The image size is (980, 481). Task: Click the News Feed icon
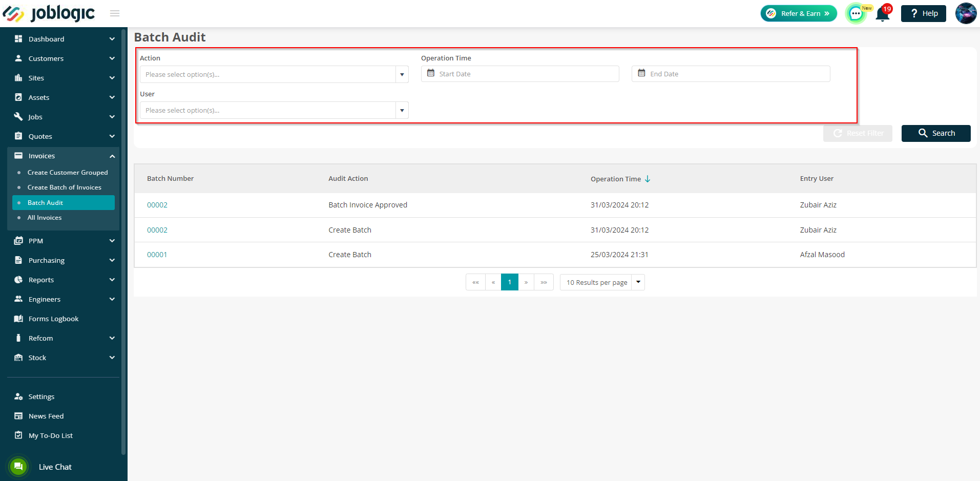[x=18, y=416]
